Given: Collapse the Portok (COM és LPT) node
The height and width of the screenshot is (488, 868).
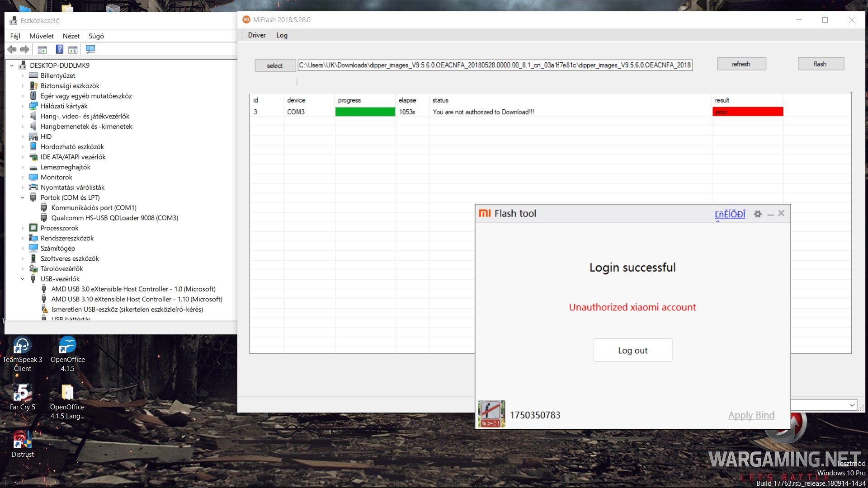Looking at the screenshot, I should click(x=23, y=197).
